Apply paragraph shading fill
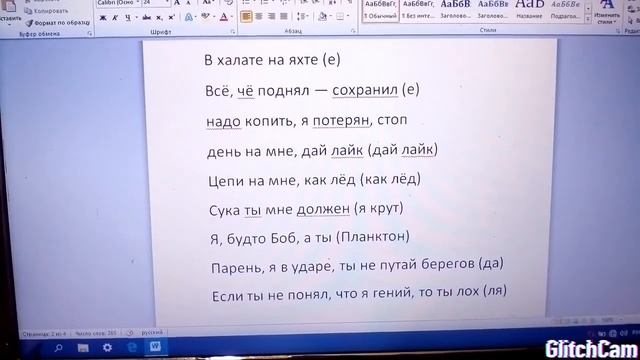This screenshot has height=360, width=640. [x=322, y=16]
